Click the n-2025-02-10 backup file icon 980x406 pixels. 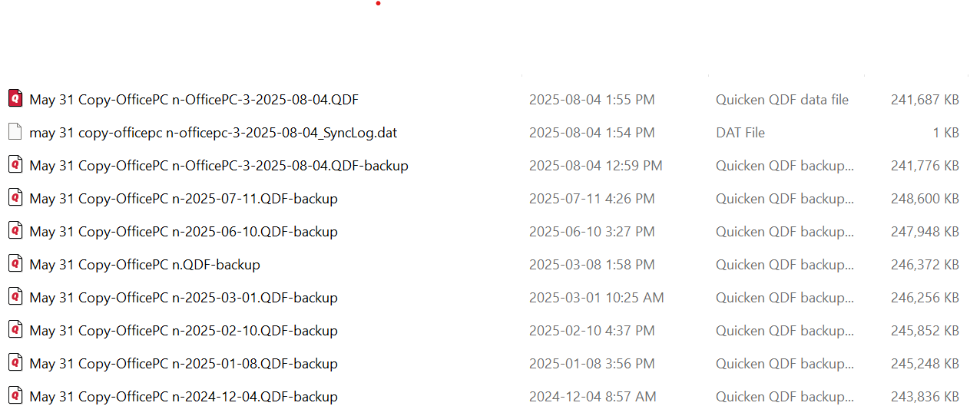(x=15, y=329)
